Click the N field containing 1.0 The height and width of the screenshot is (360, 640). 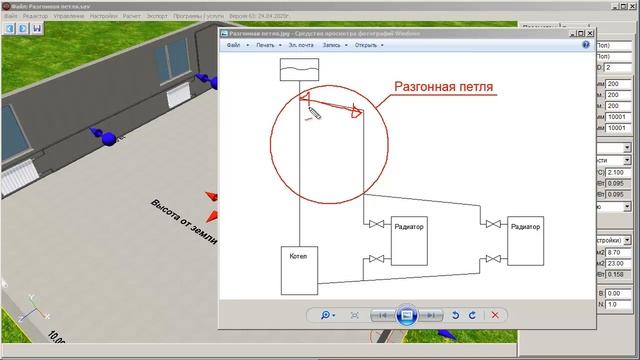pyautogui.click(x=618, y=304)
